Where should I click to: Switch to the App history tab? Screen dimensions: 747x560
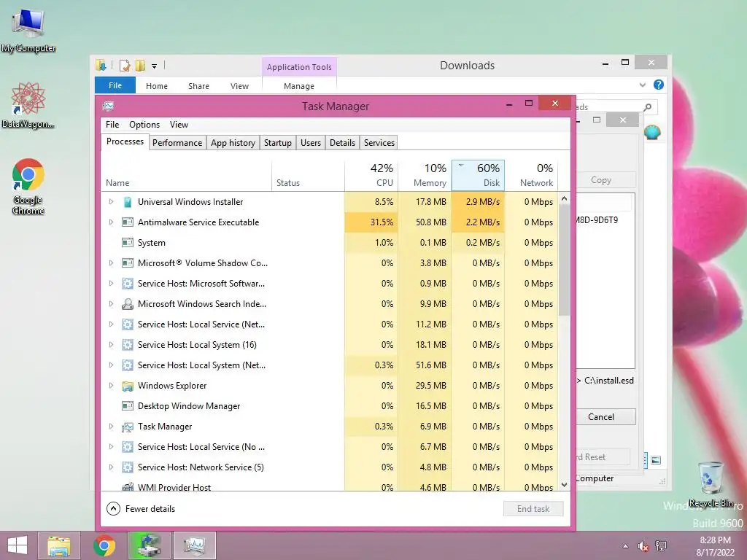tap(233, 143)
